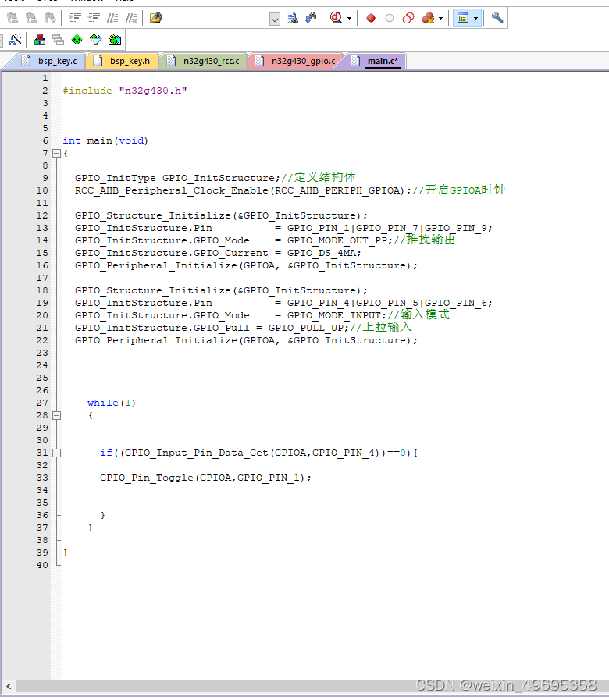609x700 pixels.
Task: Click line number 40 in gutter
Action: [42, 565]
